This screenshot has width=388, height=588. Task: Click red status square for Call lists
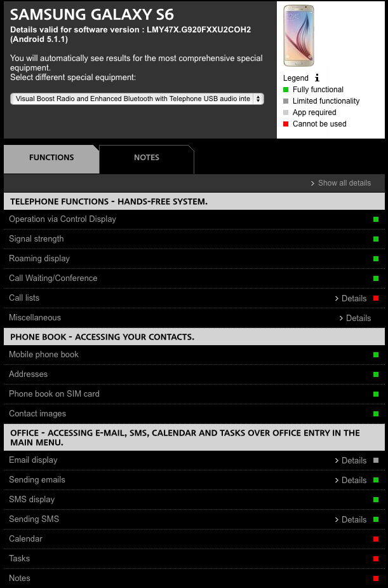[x=376, y=298]
